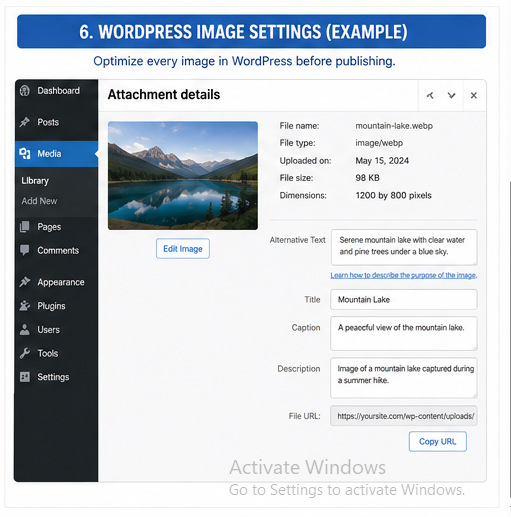Viewport: 511px width, 517px height.
Task: Go to next attachment arrow
Action: (x=452, y=95)
